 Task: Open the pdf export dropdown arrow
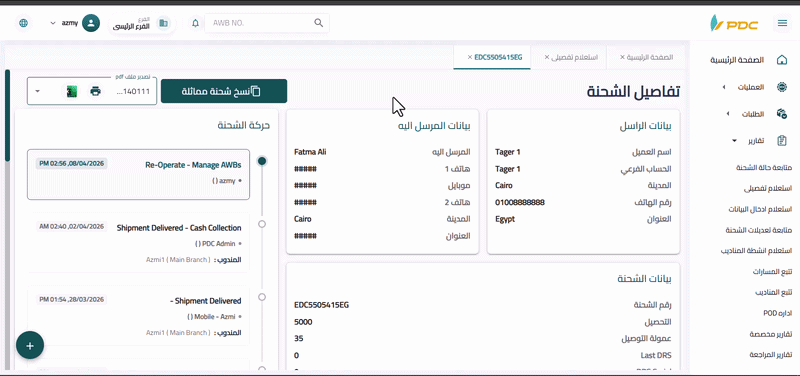tap(37, 91)
